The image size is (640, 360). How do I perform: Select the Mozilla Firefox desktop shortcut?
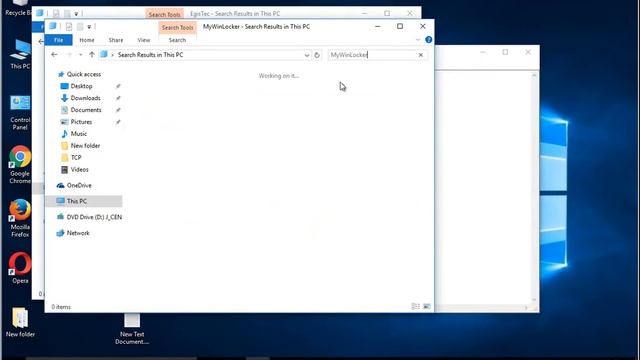tap(20, 218)
